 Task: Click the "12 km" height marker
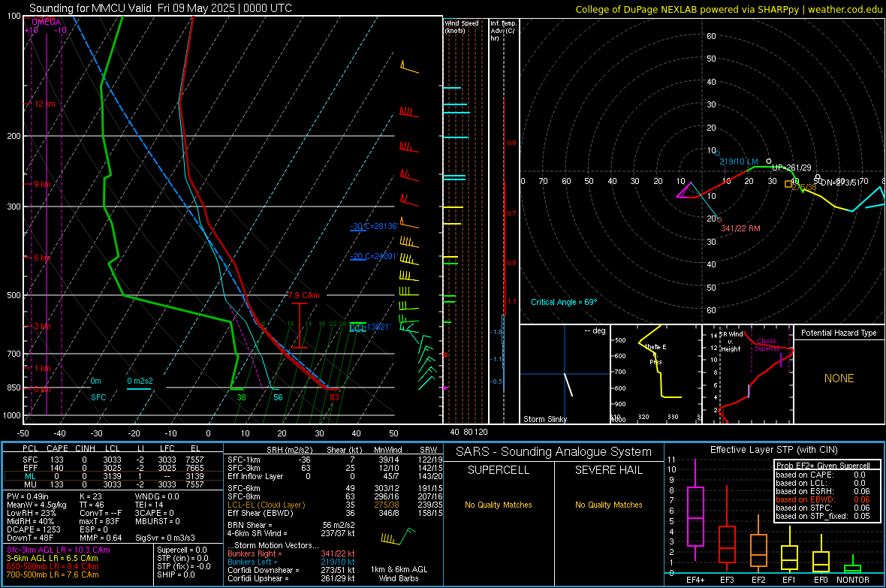tap(44, 104)
